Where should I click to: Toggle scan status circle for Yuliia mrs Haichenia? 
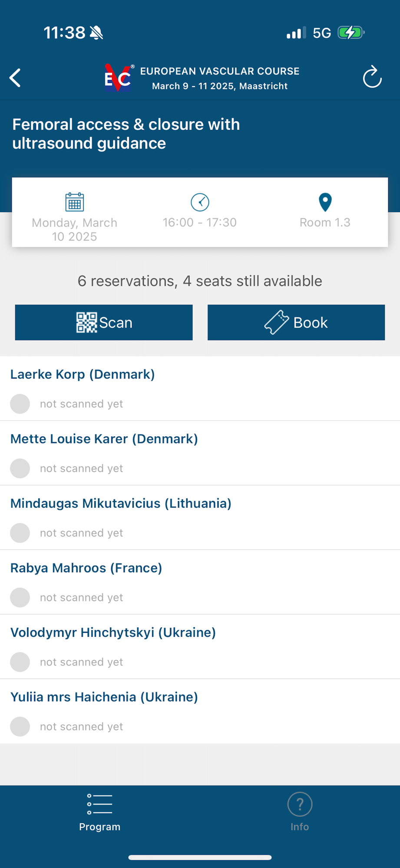[x=20, y=727]
